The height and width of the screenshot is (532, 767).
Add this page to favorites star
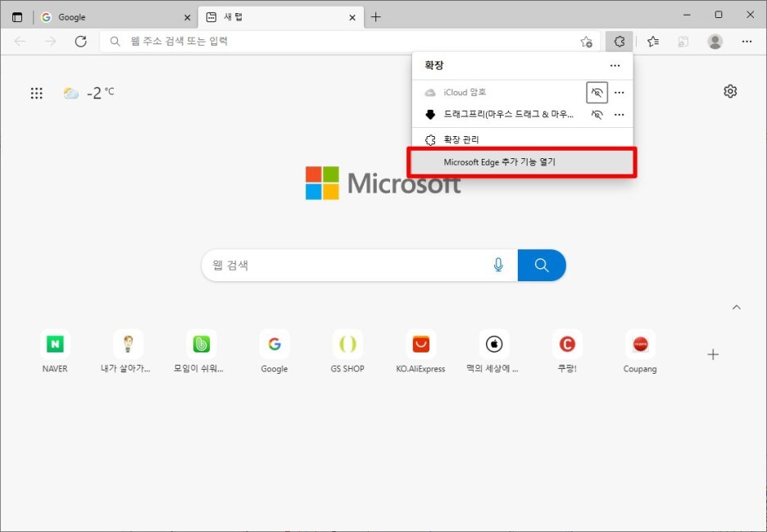point(587,42)
